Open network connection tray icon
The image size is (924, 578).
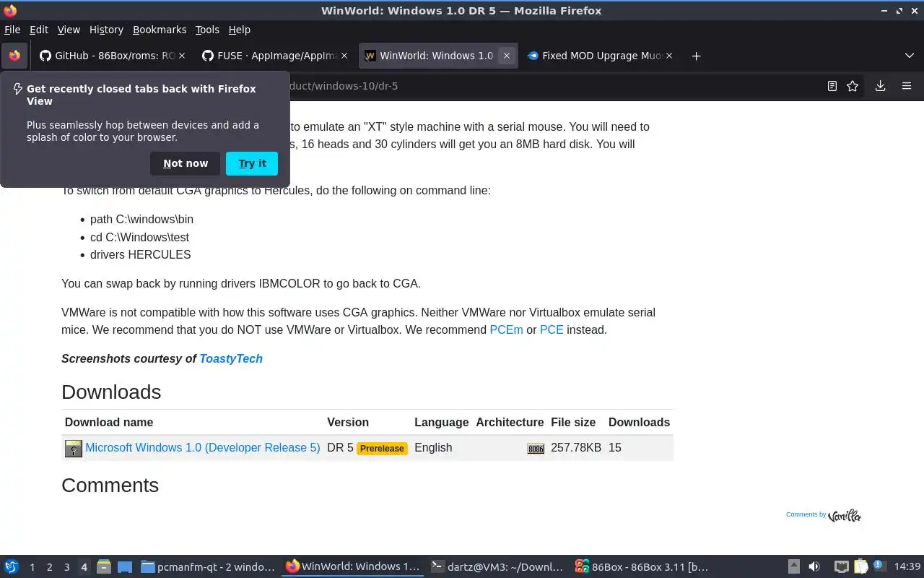pos(841,566)
